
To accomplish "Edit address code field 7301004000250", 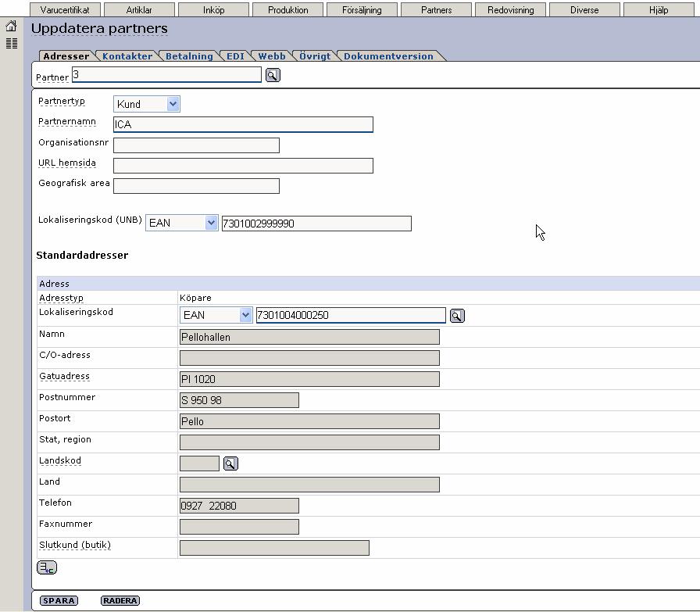I will coord(351,316).
